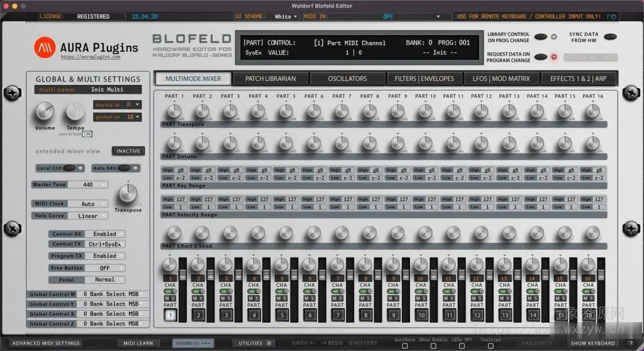Select Part 5 button in mixer
The height and width of the screenshot is (351, 644).
[x=282, y=315]
